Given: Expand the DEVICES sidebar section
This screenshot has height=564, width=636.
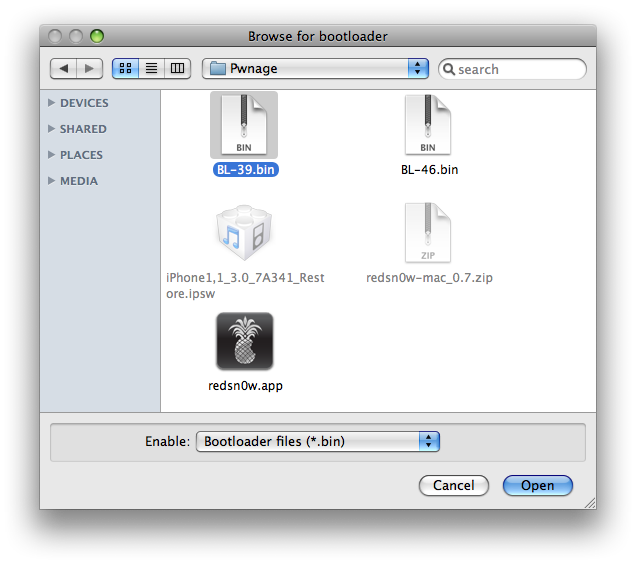Looking at the screenshot, I should 52,103.
